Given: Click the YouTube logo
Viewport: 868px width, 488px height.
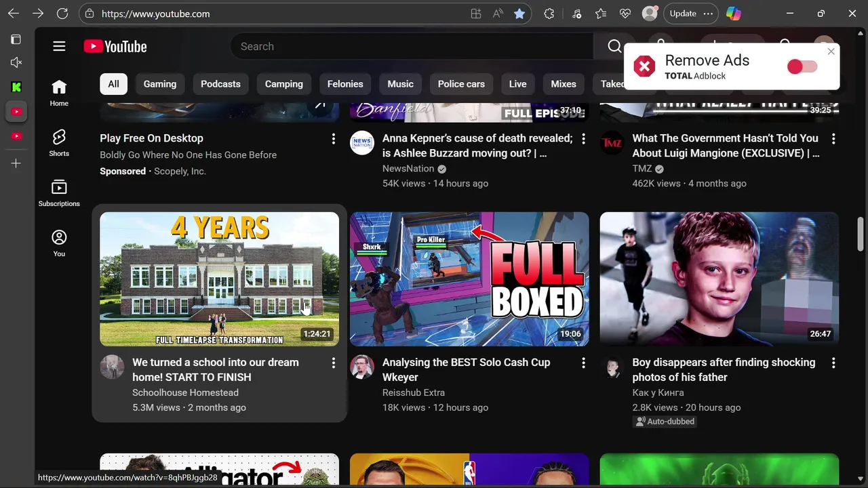Looking at the screenshot, I should pos(115,46).
